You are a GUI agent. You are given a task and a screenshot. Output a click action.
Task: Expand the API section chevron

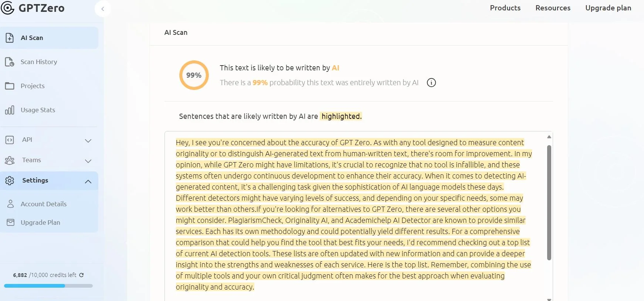pyautogui.click(x=88, y=141)
